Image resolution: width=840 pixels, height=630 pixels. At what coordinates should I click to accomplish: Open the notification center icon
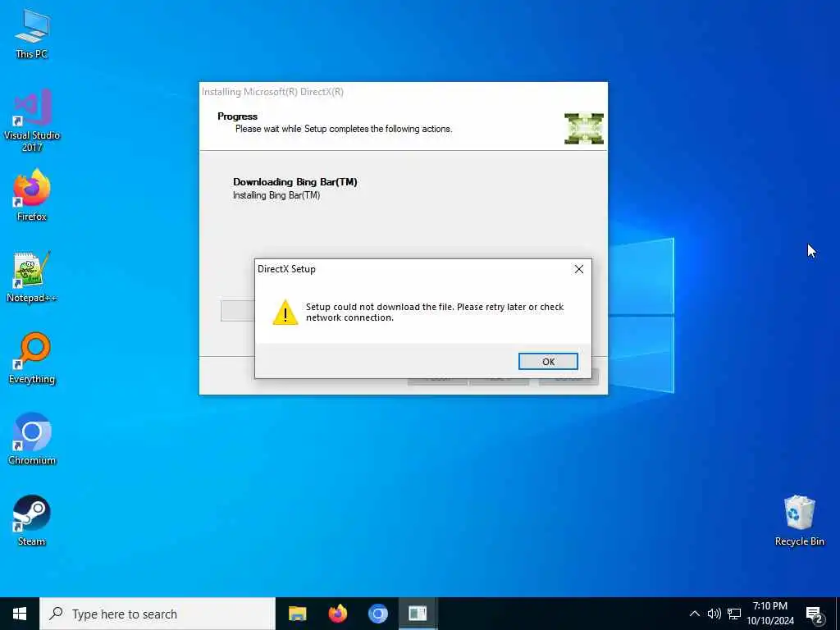[x=815, y=614]
